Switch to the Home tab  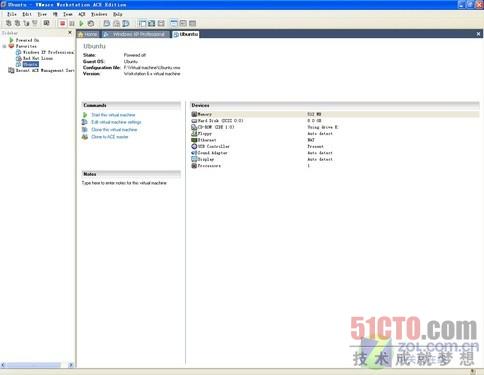click(x=88, y=34)
